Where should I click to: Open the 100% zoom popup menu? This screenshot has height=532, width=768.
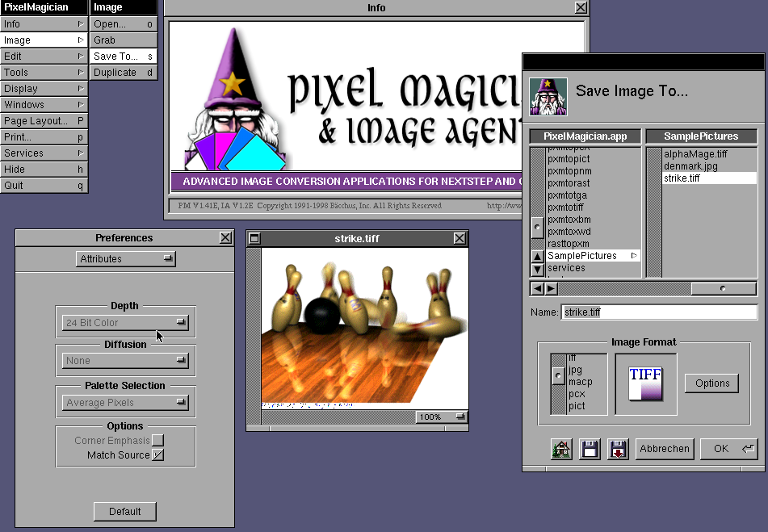point(442,417)
